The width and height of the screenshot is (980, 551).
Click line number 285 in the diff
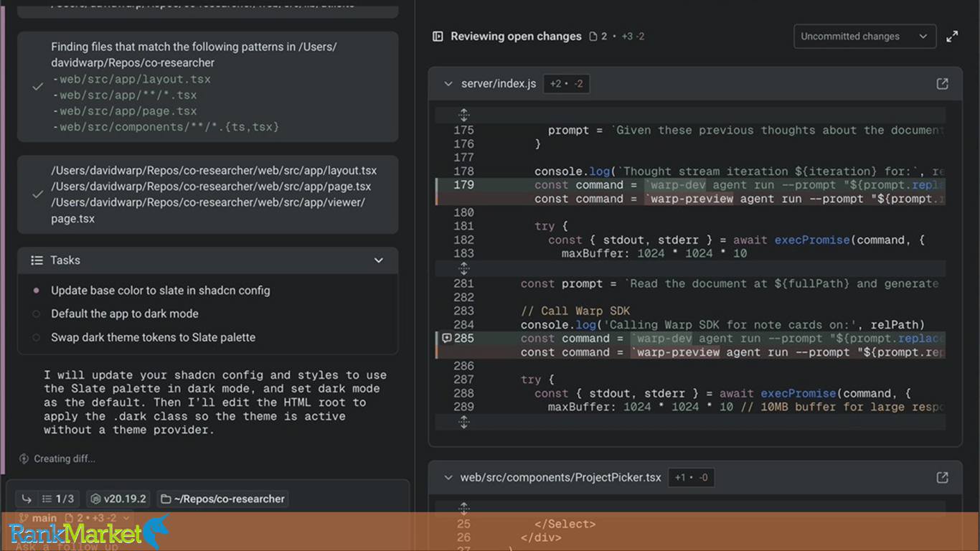(463, 339)
